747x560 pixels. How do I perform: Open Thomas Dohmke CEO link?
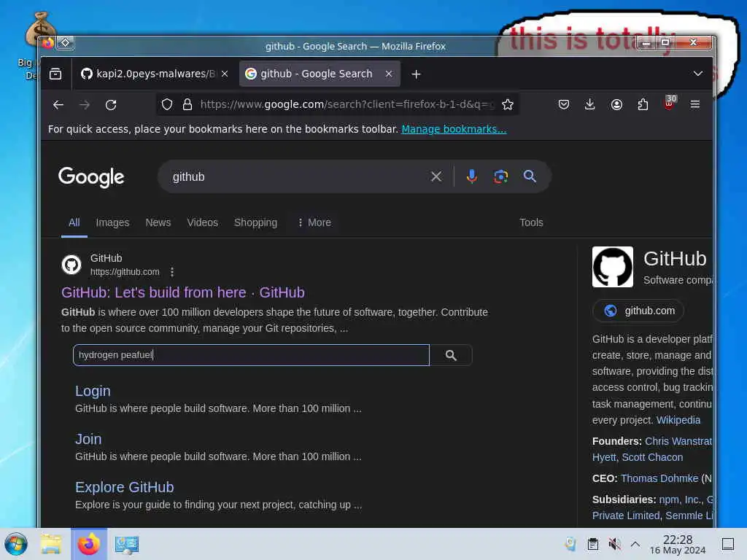click(659, 478)
